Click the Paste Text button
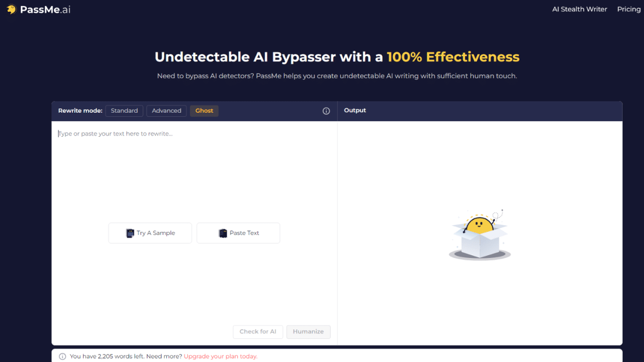Viewport: 644px width, 362px height. point(238,233)
